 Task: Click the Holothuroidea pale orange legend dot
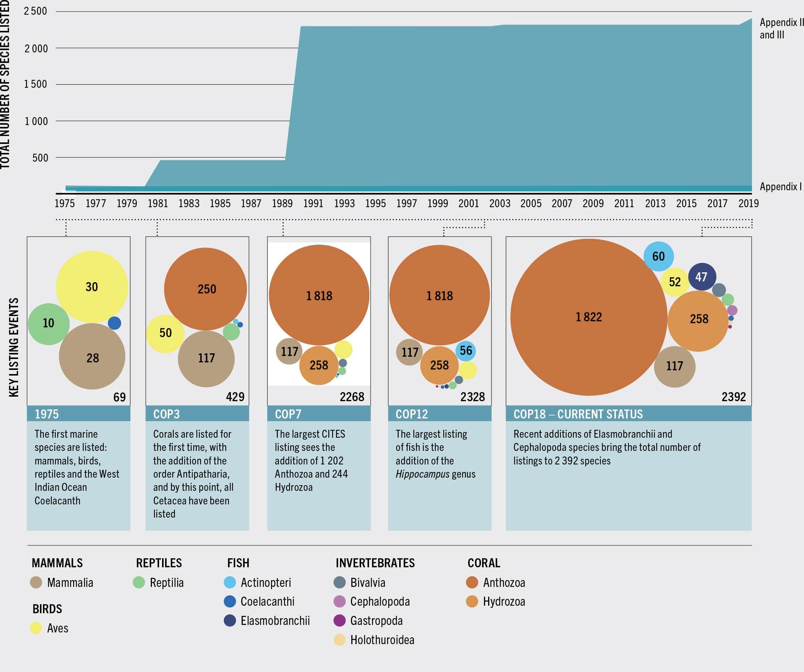(x=340, y=640)
